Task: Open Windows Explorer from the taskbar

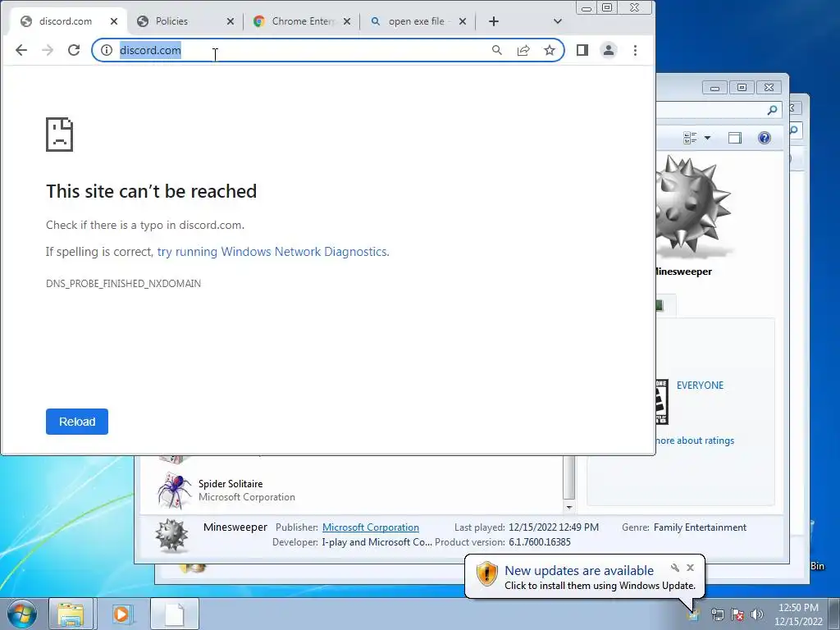Action: pyautogui.click(x=71, y=614)
